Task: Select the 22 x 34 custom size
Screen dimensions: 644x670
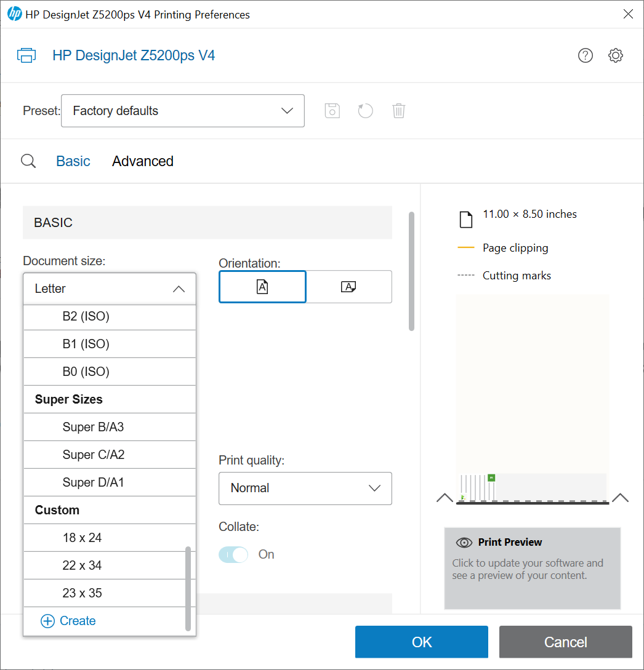Action: point(83,565)
